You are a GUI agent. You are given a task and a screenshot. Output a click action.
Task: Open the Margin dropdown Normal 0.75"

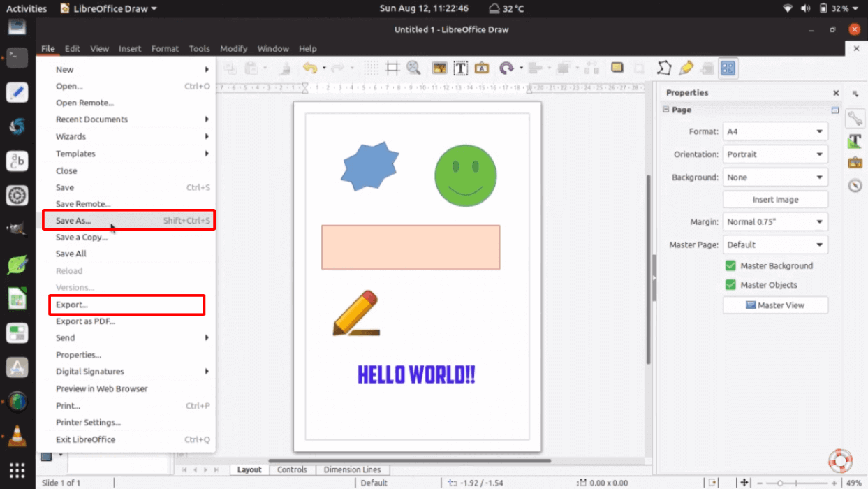[775, 222]
